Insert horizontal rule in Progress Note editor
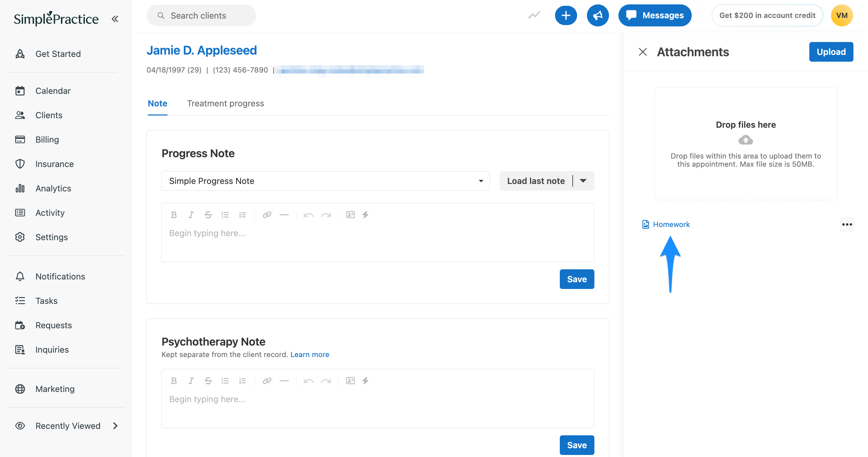This screenshot has height=457, width=868. pyautogui.click(x=284, y=215)
